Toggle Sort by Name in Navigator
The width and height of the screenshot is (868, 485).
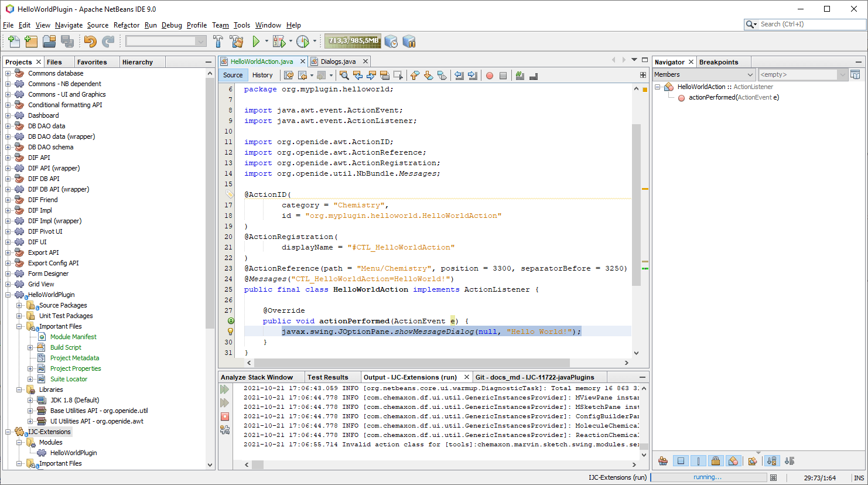772,461
